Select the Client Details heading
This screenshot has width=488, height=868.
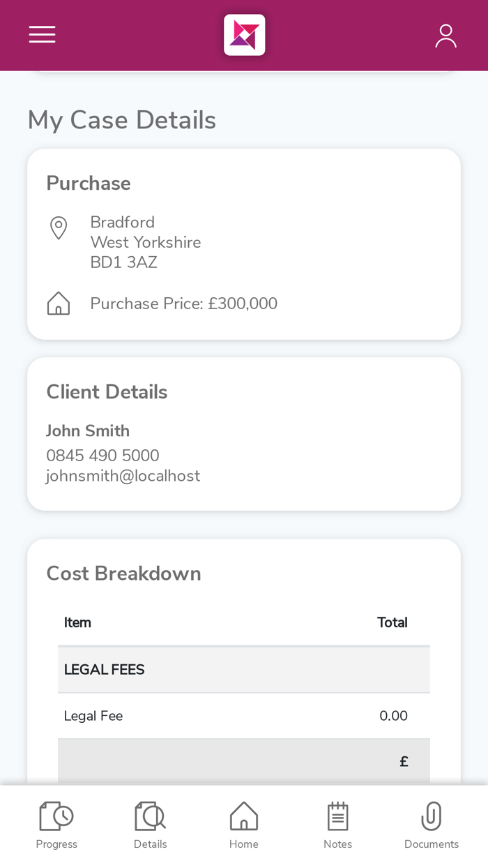[x=107, y=391]
